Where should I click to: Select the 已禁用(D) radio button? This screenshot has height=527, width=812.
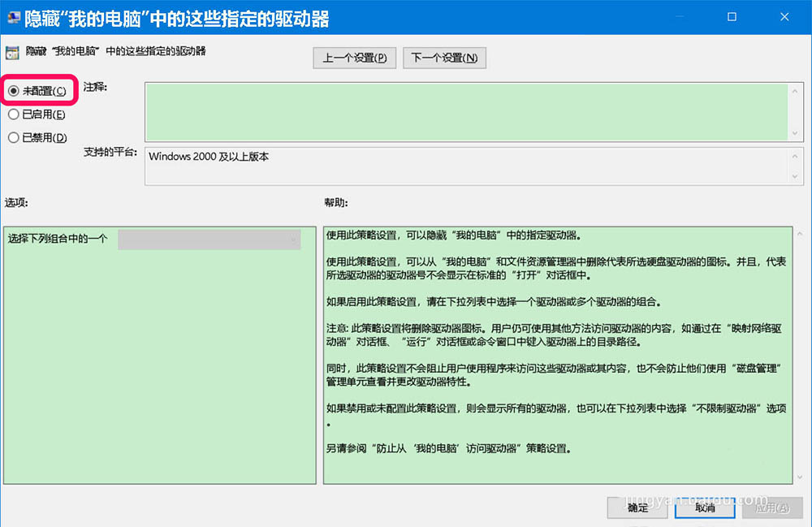pos(14,138)
